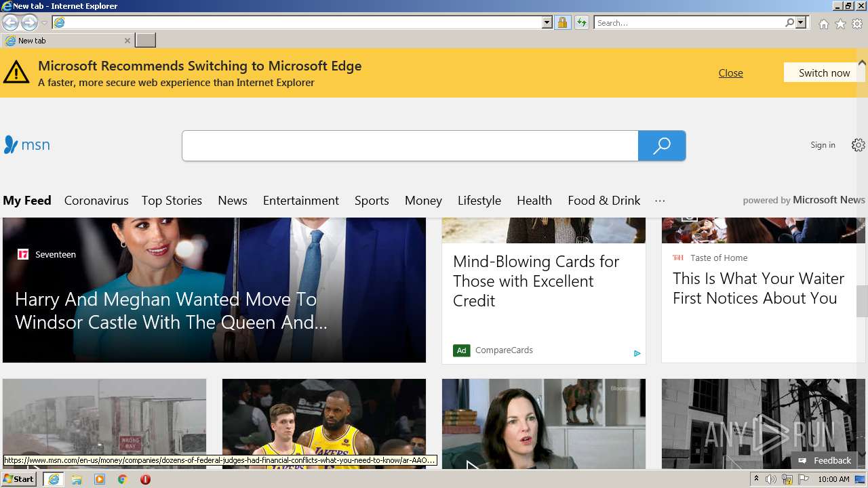868x488 pixels.
Task: Click the browser Back arrow button
Action: click(x=10, y=22)
